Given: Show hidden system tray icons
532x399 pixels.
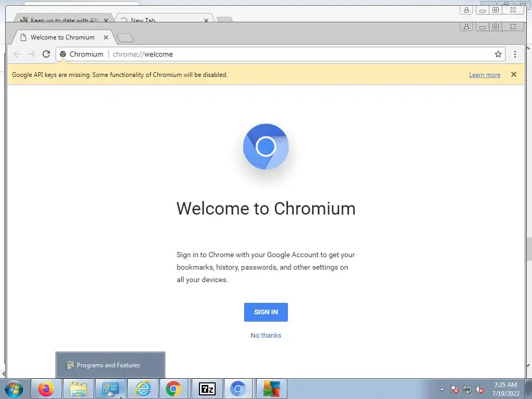Looking at the screenshot, I should point(442,389).
